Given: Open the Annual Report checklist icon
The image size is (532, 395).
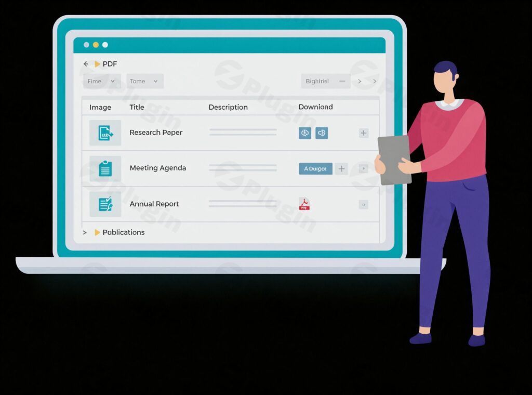Looking at the screenshot, I should tap(105, 204).
